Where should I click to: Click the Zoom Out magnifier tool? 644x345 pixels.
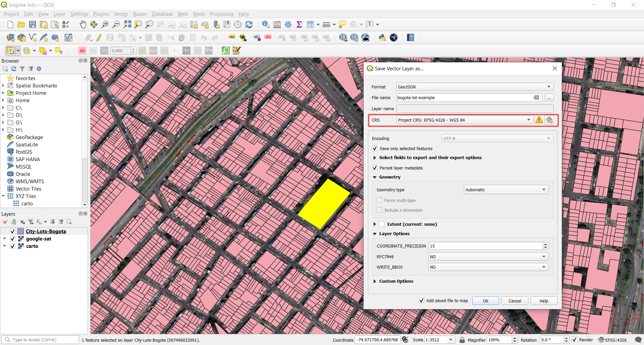(x=116, y=24)
